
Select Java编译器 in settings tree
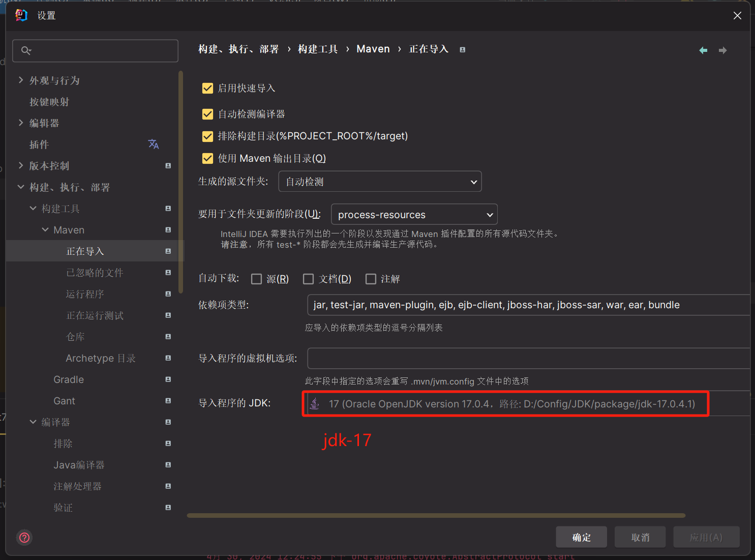[x=79, y=465]
